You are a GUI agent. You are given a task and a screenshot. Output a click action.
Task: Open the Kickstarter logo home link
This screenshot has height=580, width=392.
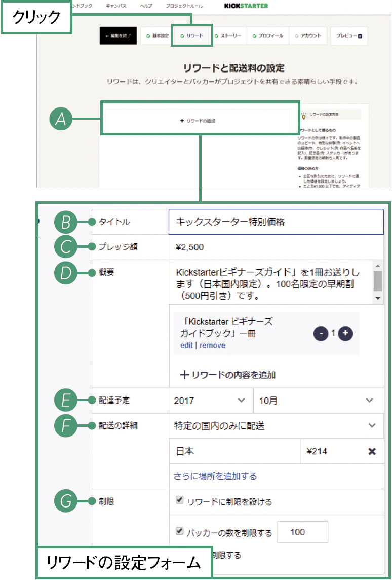click(246, 6)
